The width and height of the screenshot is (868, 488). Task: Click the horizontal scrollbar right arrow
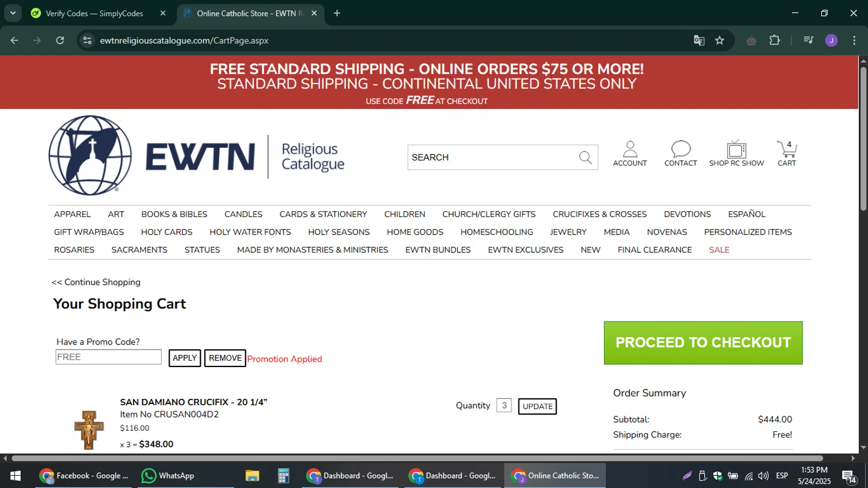click(853, 458)
